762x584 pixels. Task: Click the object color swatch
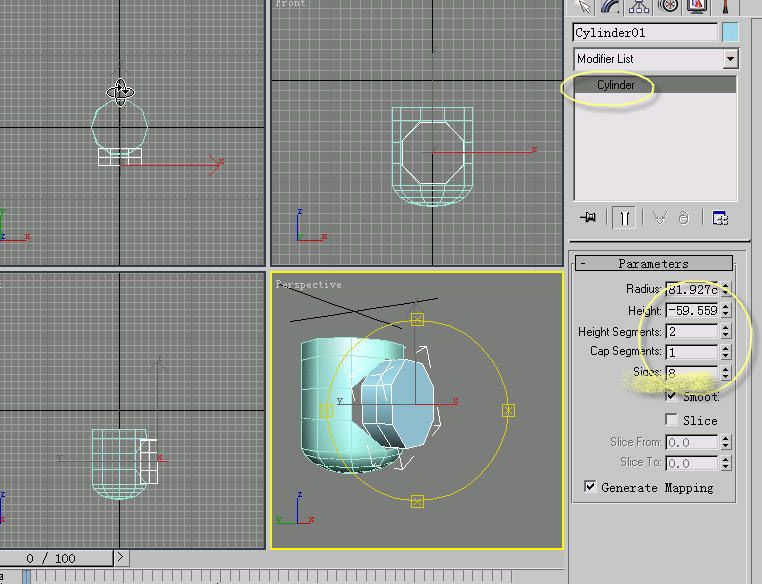(730, 33)
